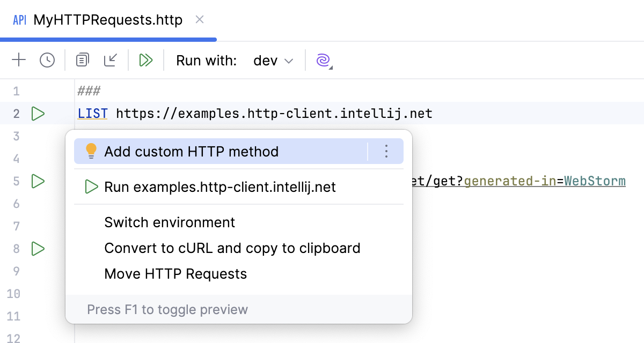Open the WebStorm link in the URL

pyautogui.click(x=595, y=181)
